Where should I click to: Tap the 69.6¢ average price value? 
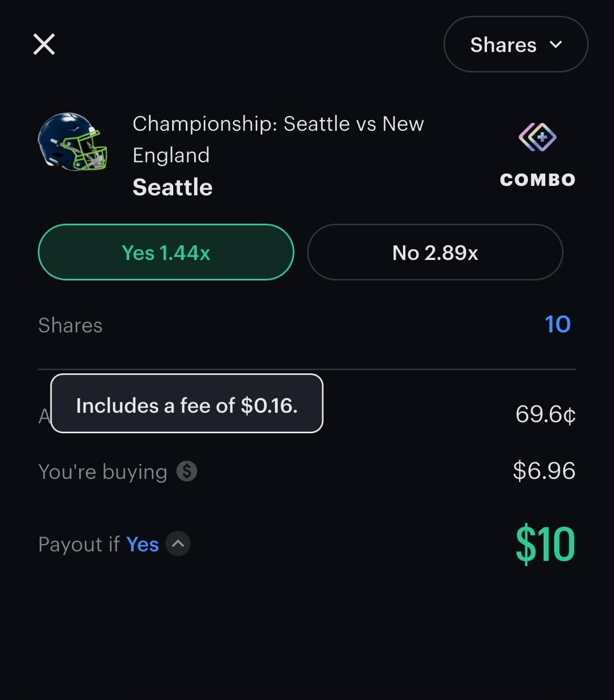tap(545, 414)
